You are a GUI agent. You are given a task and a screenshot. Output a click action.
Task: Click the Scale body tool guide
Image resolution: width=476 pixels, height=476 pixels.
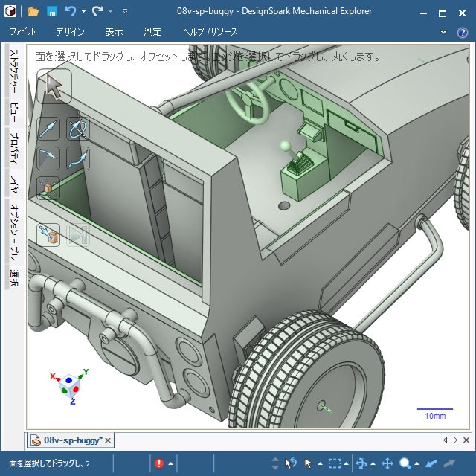tap(48, 188)
